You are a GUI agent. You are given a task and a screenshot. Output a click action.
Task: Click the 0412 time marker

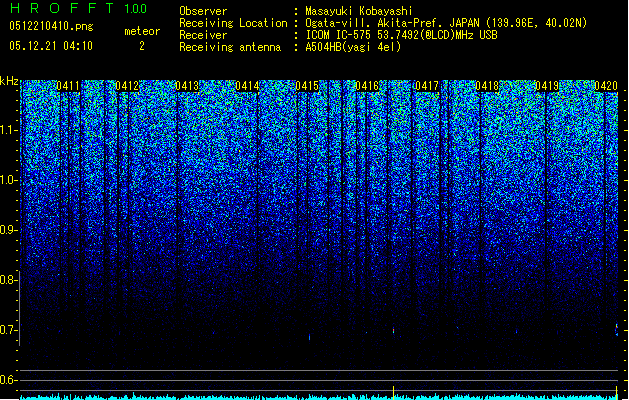click(127, 86)
